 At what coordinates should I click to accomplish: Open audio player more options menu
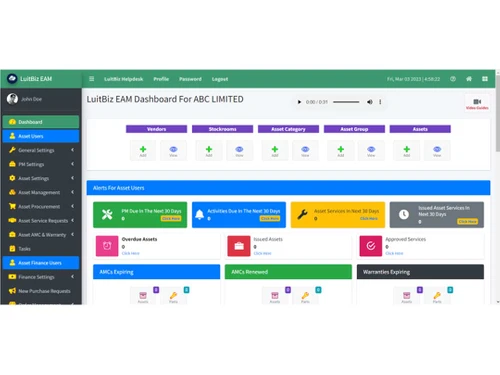pos(380,102)
